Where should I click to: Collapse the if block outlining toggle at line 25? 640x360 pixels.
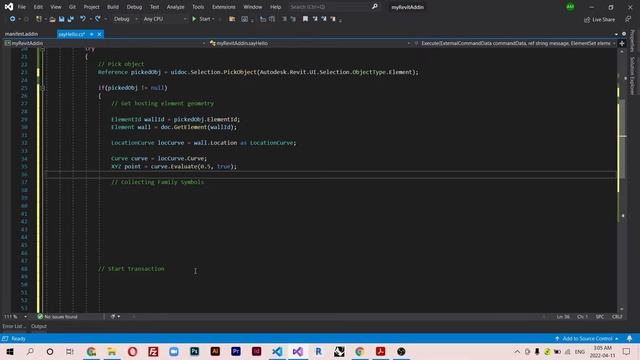pos(43,88)
